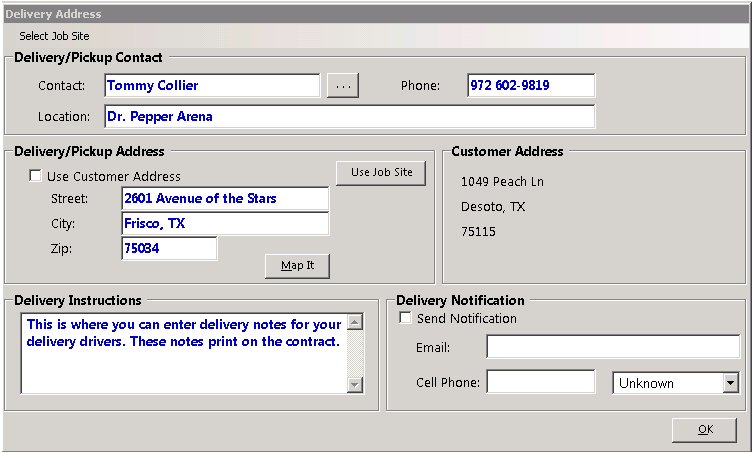
Task: Enable the Use Customer Address checkbox
Action: click(37, 177)
